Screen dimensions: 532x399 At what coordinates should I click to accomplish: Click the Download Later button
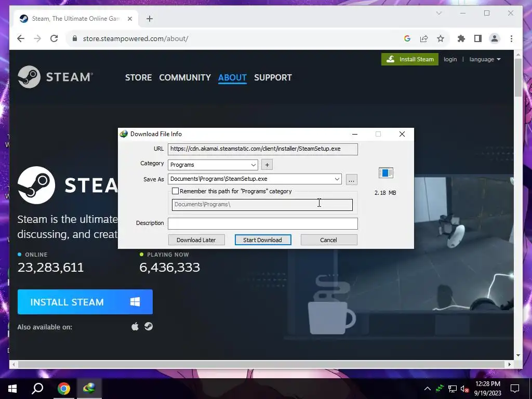point(196,240)
